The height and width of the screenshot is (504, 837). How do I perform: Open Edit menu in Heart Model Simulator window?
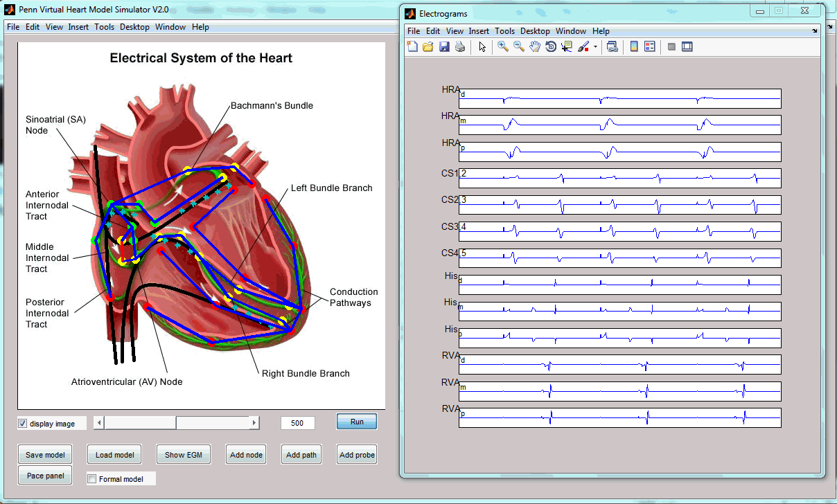tap(33, 27)
